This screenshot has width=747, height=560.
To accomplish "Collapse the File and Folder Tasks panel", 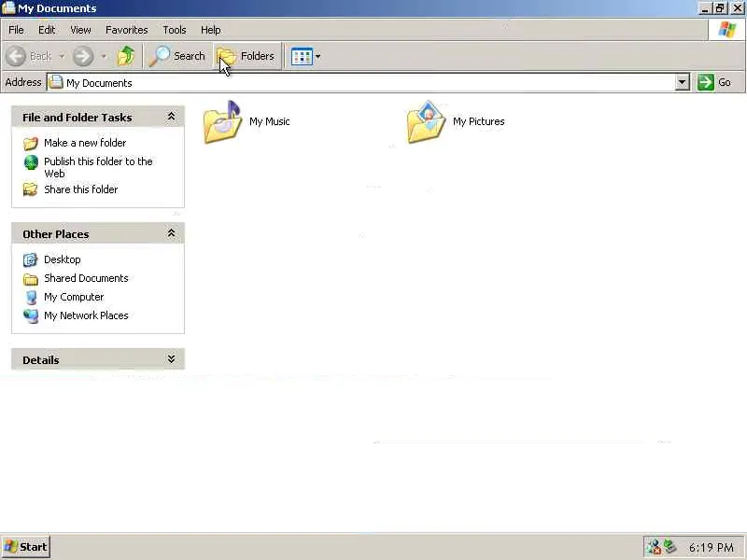I will coord(171,117).
